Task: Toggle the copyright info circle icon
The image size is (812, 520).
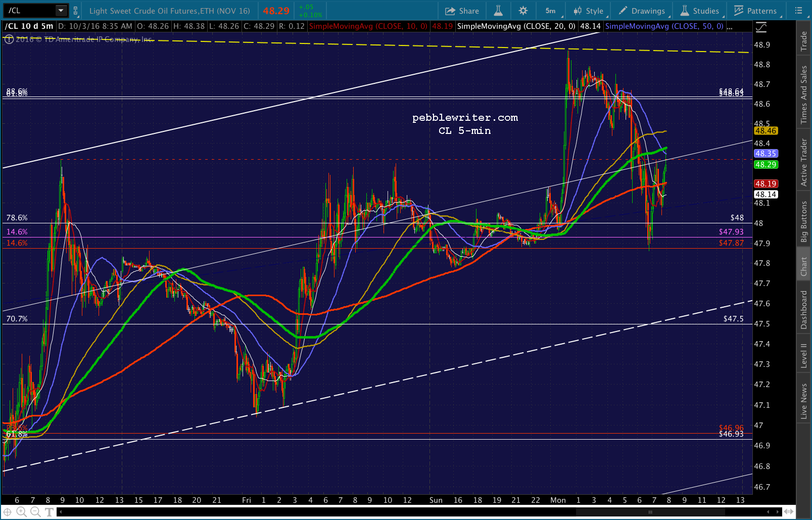Action: point(9,39)
